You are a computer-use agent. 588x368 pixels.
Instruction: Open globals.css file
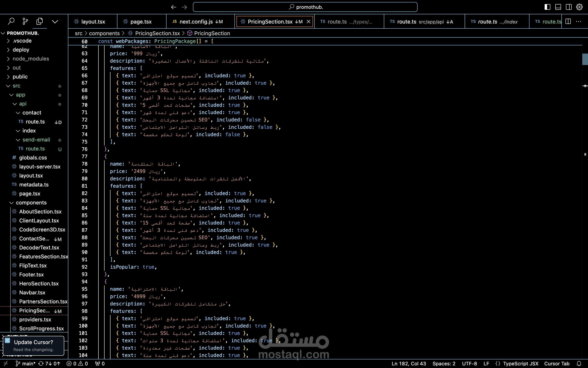33,158
